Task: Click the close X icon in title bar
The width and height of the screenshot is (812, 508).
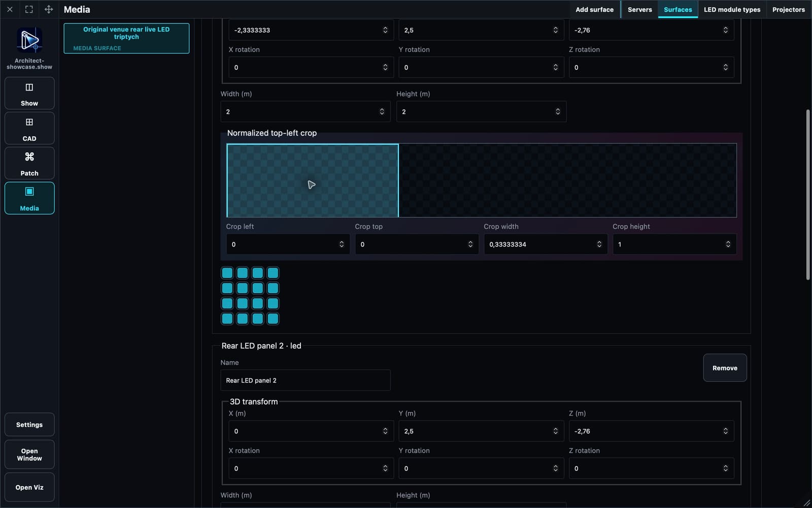Action: click(10, 9)
